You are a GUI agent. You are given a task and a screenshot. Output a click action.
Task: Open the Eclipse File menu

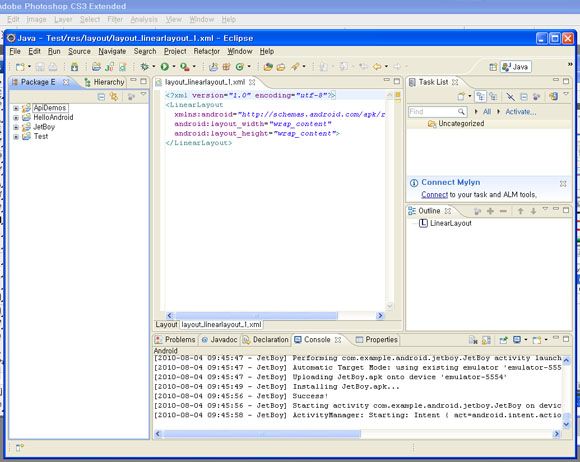[15, 51]
